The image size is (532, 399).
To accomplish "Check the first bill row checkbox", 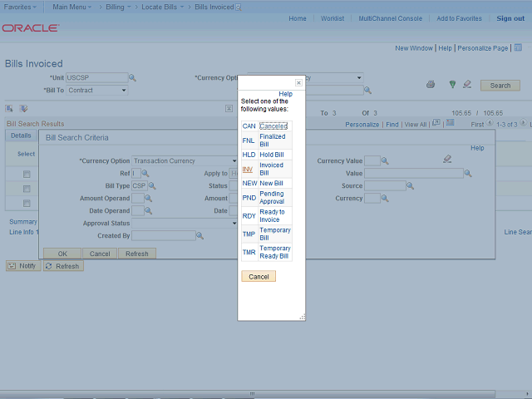I will pos(27,174).
